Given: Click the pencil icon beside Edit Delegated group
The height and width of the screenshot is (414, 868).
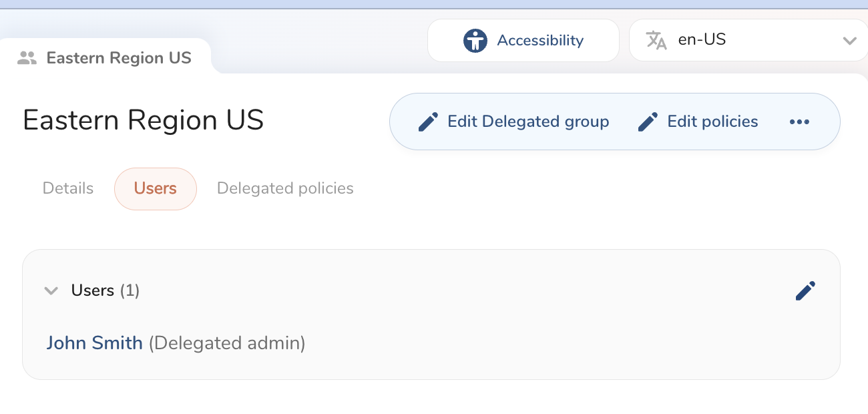Looking at the screenshot, I should coord(428,122).
